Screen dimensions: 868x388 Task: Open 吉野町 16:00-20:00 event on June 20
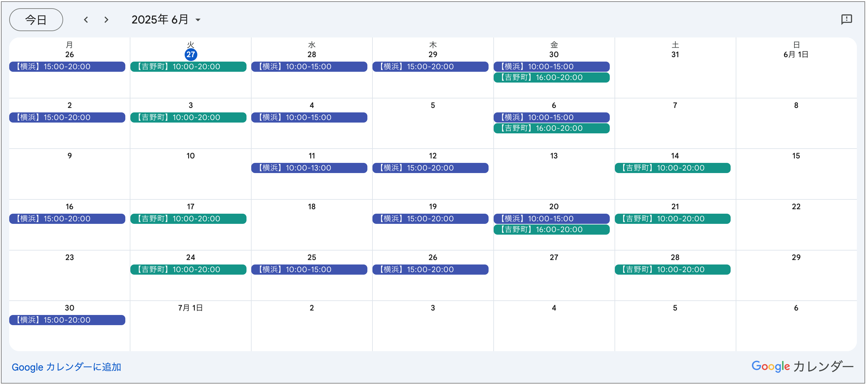(x=552, y=230)
